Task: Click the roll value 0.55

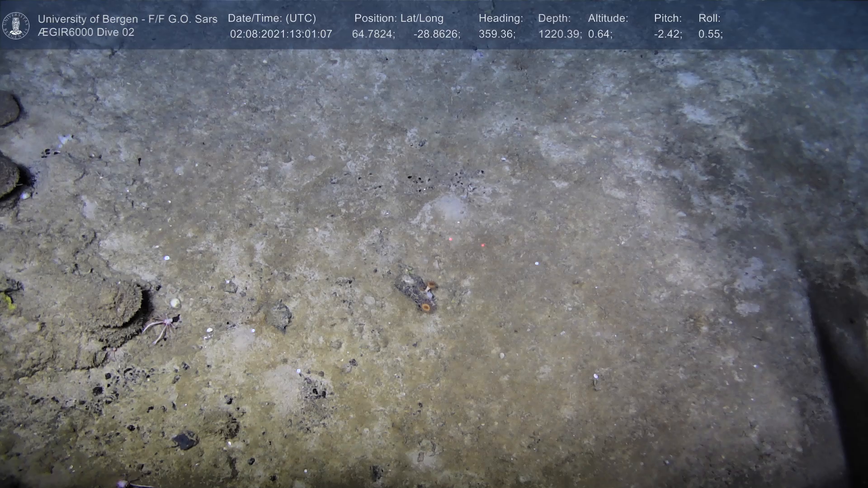Action: [710, 34]
